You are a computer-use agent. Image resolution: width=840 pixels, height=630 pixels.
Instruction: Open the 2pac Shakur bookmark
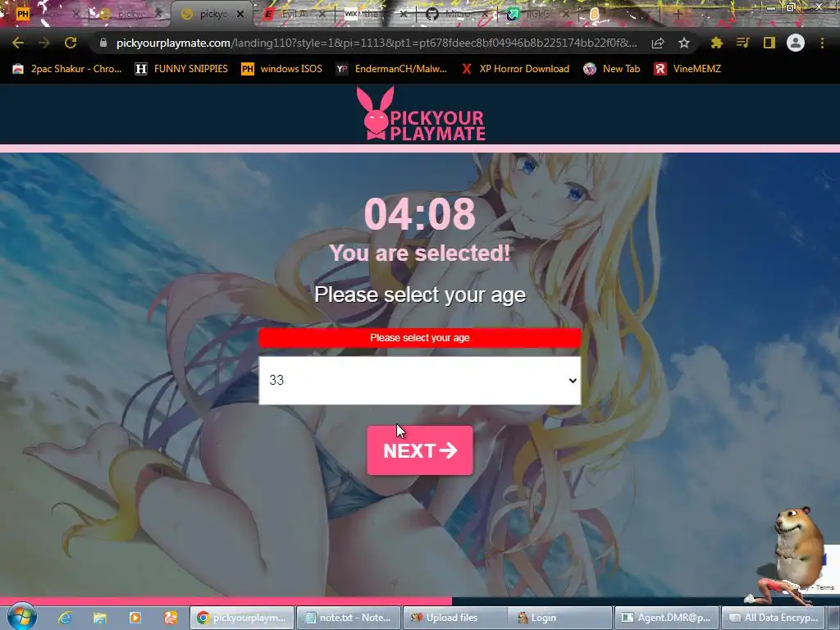[x=67, y=69]
